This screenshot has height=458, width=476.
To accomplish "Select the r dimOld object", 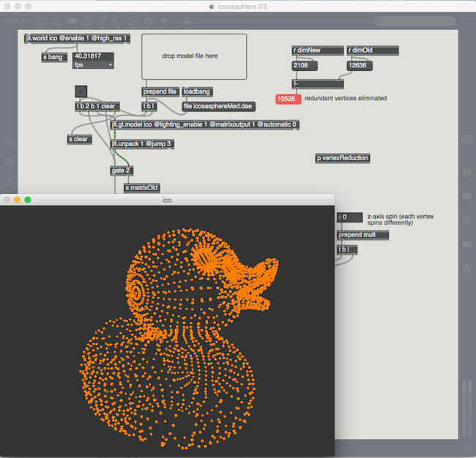I will point(373,50).
